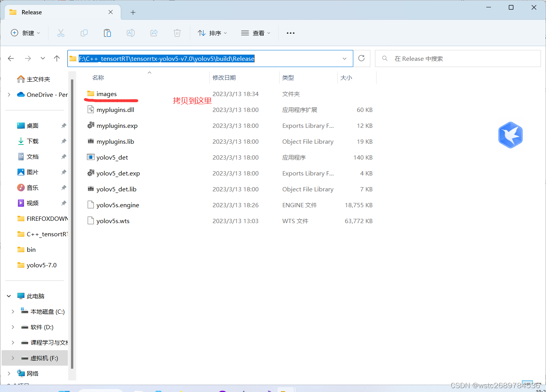Collapse the 此电脑 tree node

[9, 296]
